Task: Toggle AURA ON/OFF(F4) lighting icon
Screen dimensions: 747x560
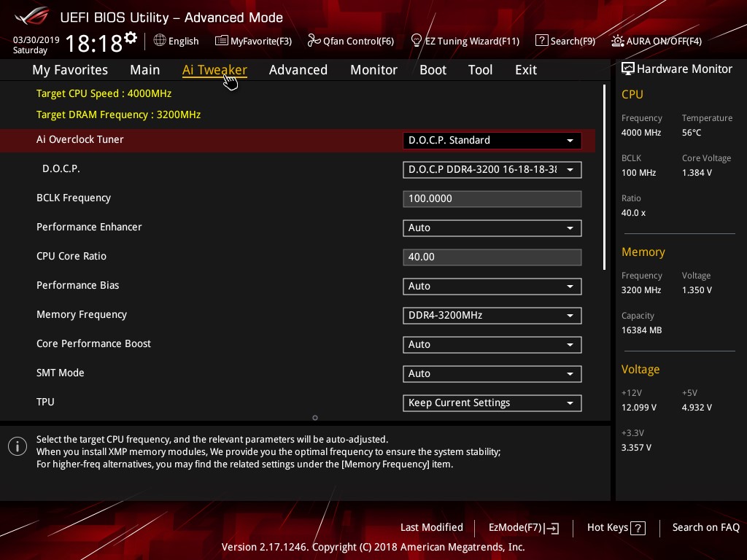Action: (617, 41)
